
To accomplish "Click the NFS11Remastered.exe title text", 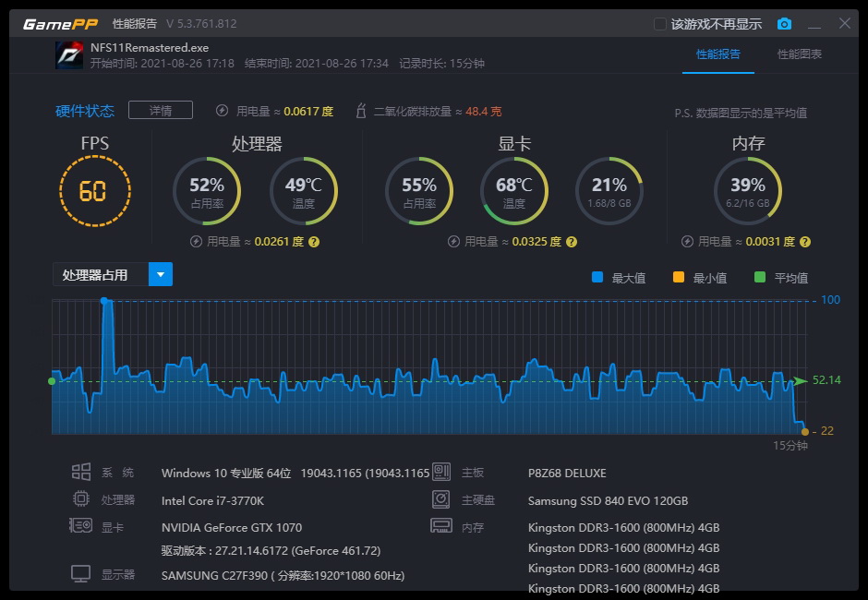I will click(x=150, y=48).
